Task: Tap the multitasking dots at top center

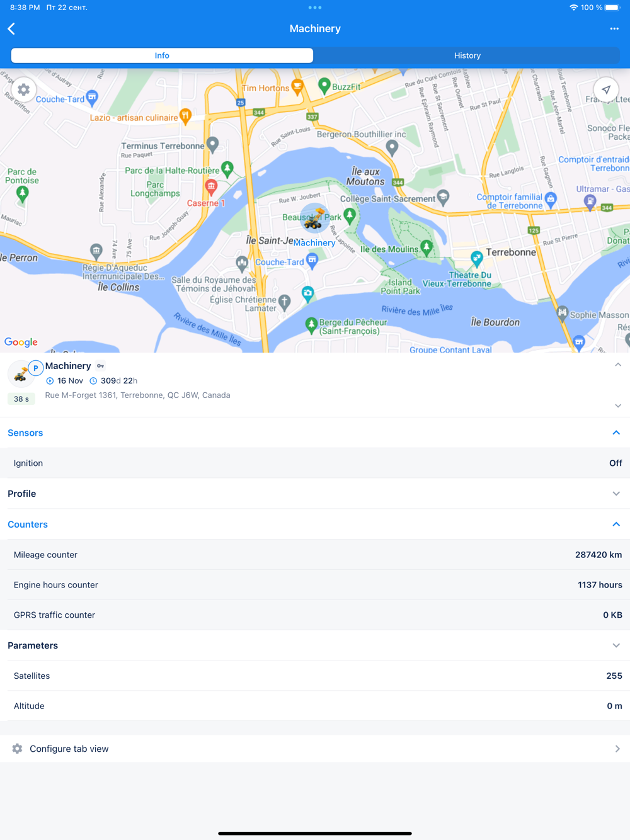Action: [315, 8]
